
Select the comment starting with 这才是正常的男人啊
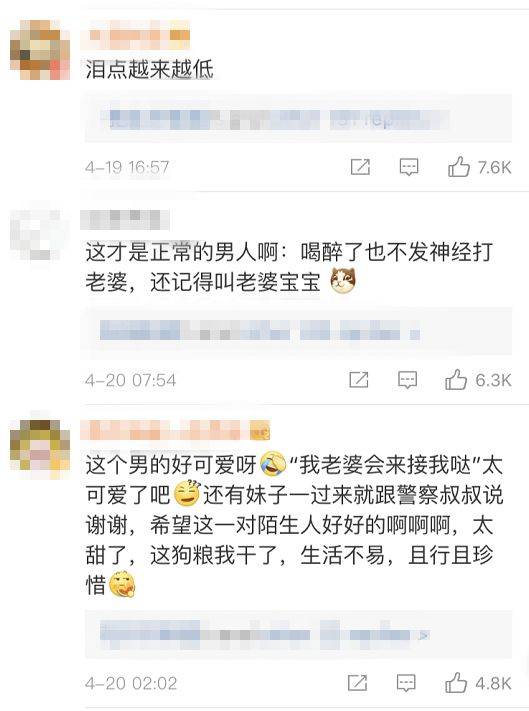coord(289,267)
